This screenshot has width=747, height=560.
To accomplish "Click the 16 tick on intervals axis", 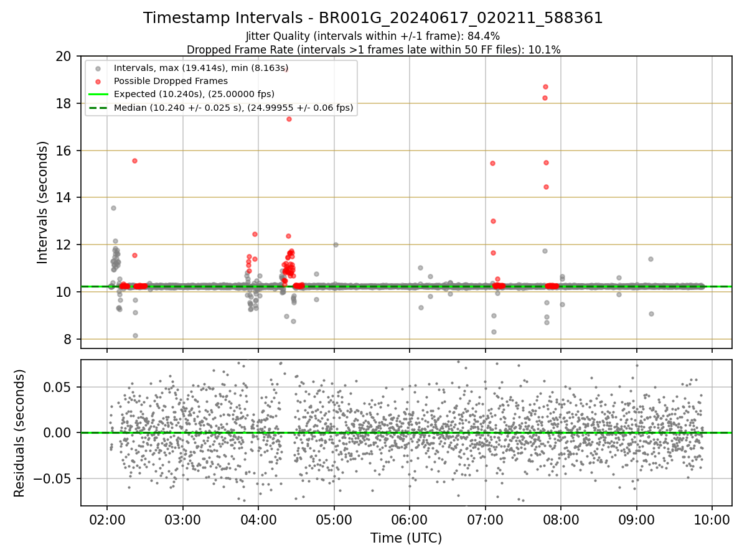I will click(x=63, y=151).
